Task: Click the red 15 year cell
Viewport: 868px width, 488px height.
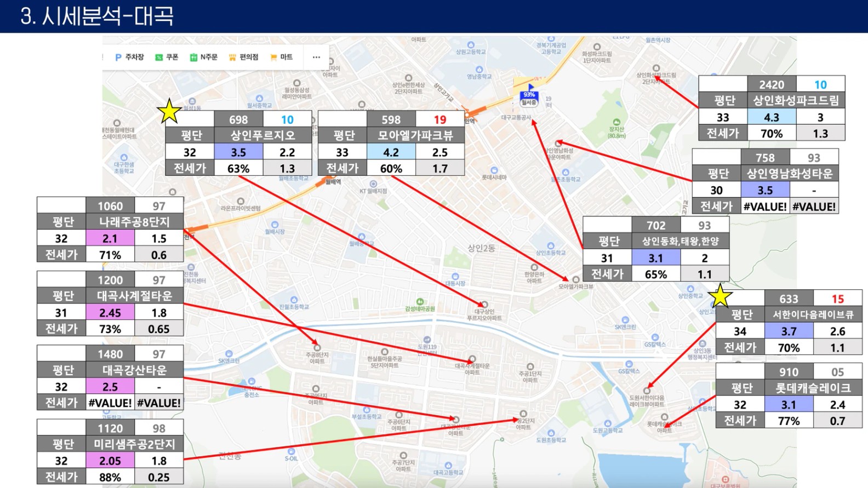Action: [838, 298]
